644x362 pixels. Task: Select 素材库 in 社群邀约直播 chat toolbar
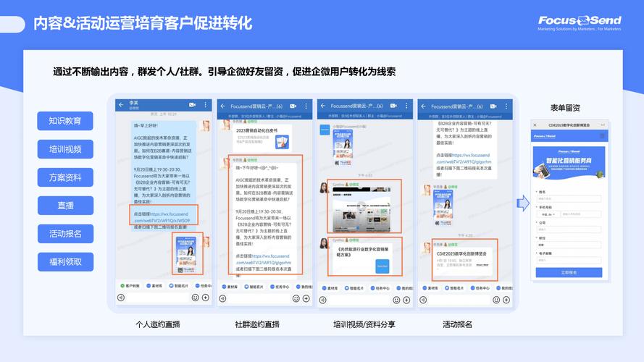click(x=230, y=287)
